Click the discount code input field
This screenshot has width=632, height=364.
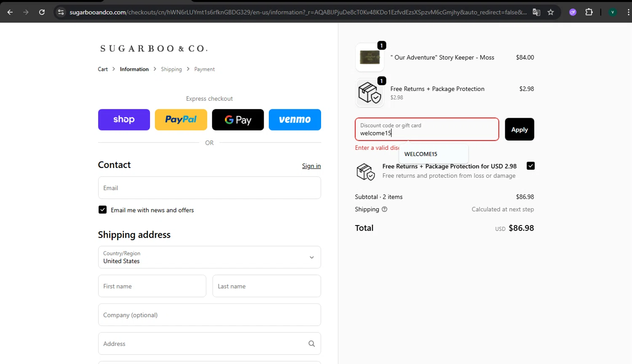coord(427,129)
